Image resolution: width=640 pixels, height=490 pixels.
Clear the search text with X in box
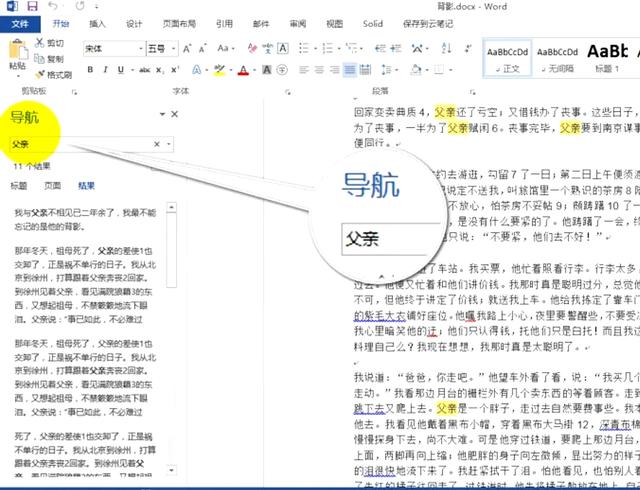coord(157,144)
